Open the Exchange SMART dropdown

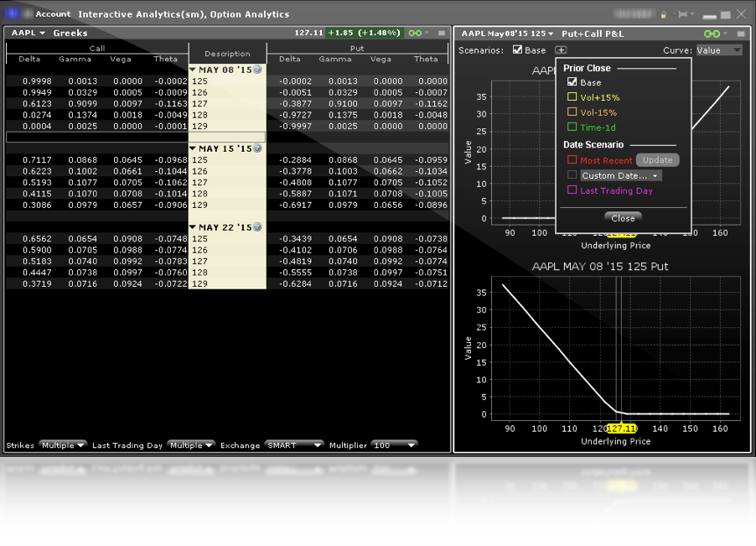293,445
